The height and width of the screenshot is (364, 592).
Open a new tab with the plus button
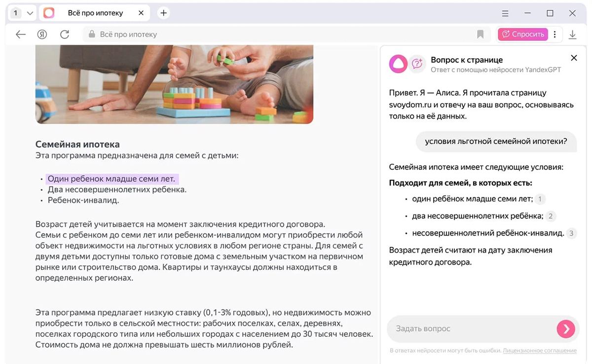click(163, 13)
